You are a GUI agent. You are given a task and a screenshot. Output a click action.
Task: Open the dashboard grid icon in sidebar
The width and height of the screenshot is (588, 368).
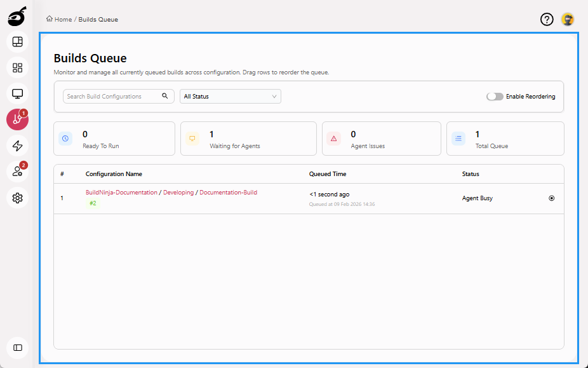17,68
